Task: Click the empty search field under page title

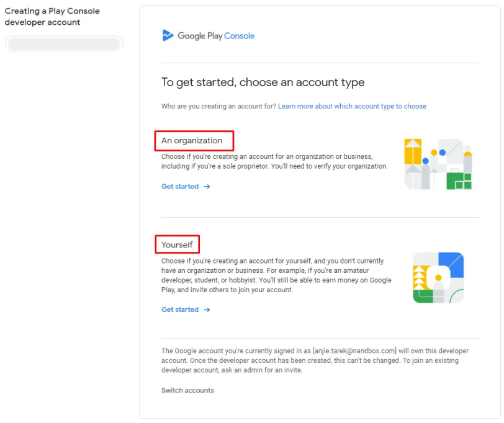Action: click(64, 43)
